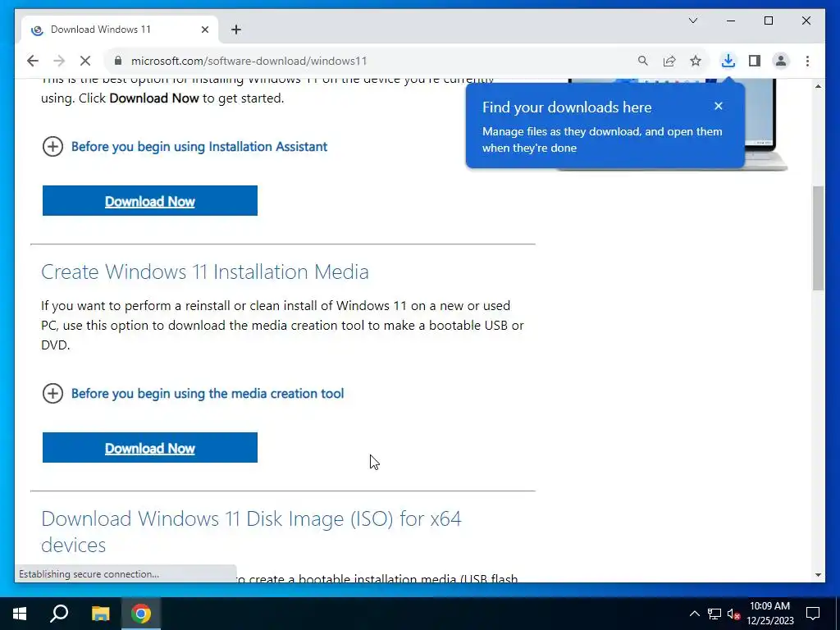Open the tab search chevron
The height and width of the screenshot is (630, 840).
[693, 21]
